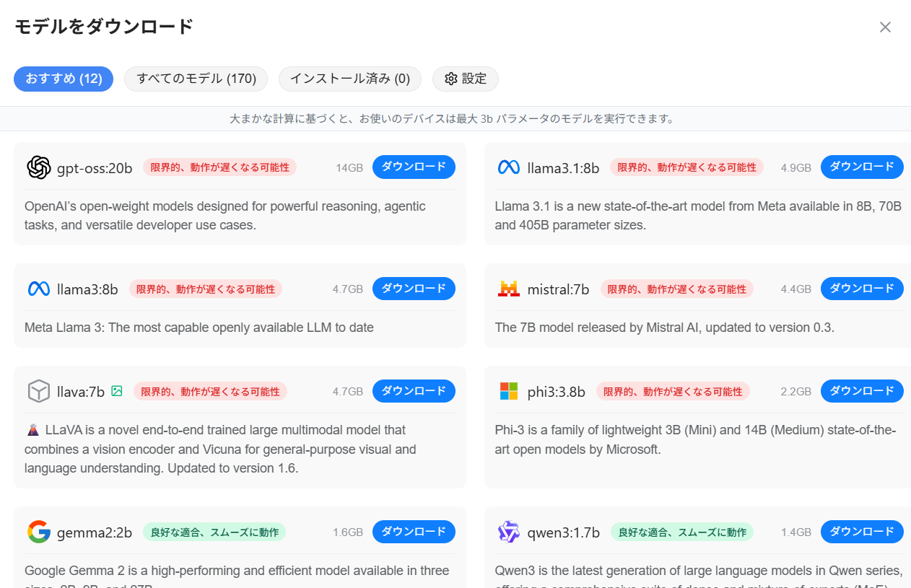Open the 設定 settings panel
The width and height of the screenshot is (911, 588).
465,79
